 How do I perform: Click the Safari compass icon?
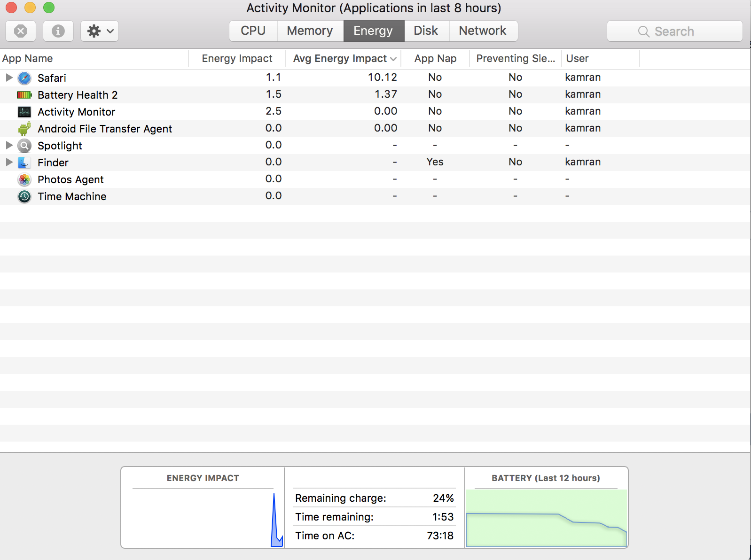(x=24, y=78)
